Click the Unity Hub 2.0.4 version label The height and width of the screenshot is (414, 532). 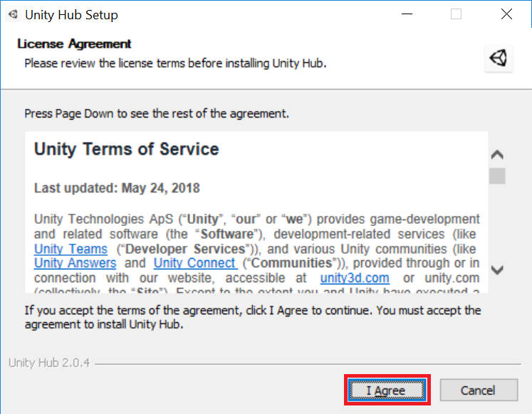point(49,363)
